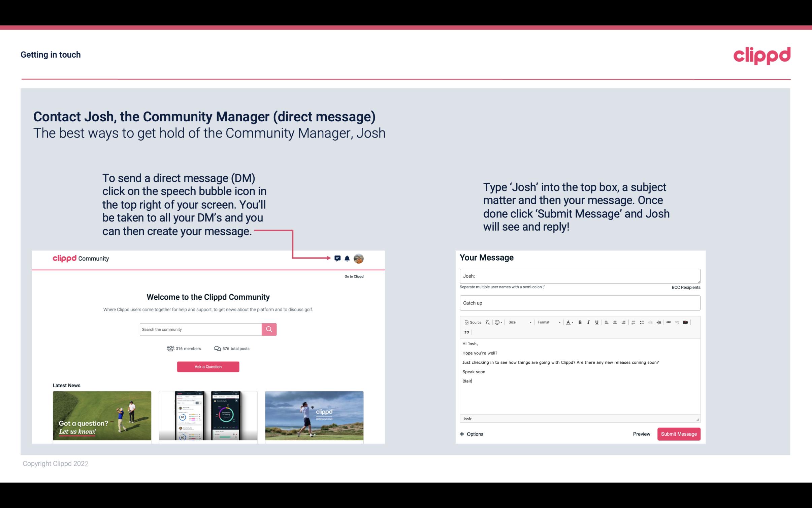Click the Bold formatting icon in editor
Image resolution: width=812 pixels, height=508 pixels.
(580, 322)
